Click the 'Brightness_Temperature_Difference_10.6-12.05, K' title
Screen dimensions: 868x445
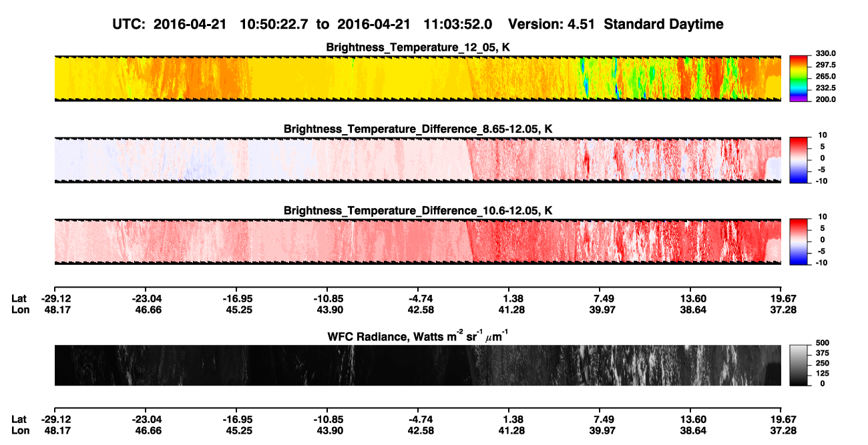(418, 210)
